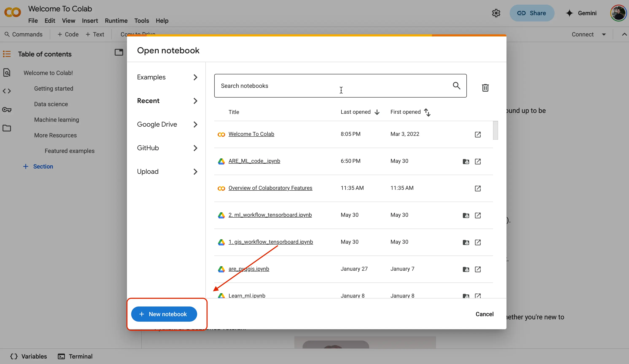Viewport: 629px width, 364px height.
Task: Cancel the Open notebook dialog
Action: (485, 314)
